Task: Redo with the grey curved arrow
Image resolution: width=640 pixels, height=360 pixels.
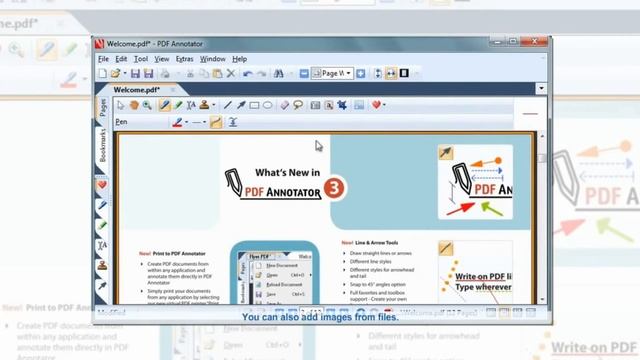Action: (x=262, y=73)
